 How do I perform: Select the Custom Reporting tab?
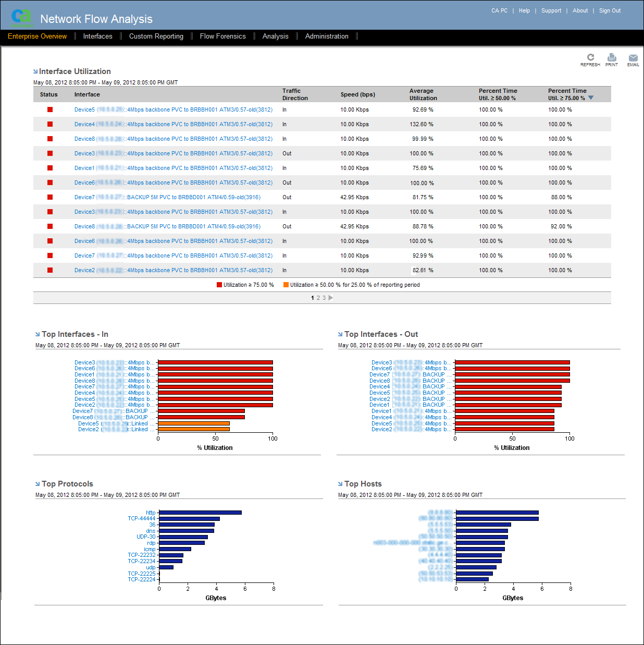point(156,36)
